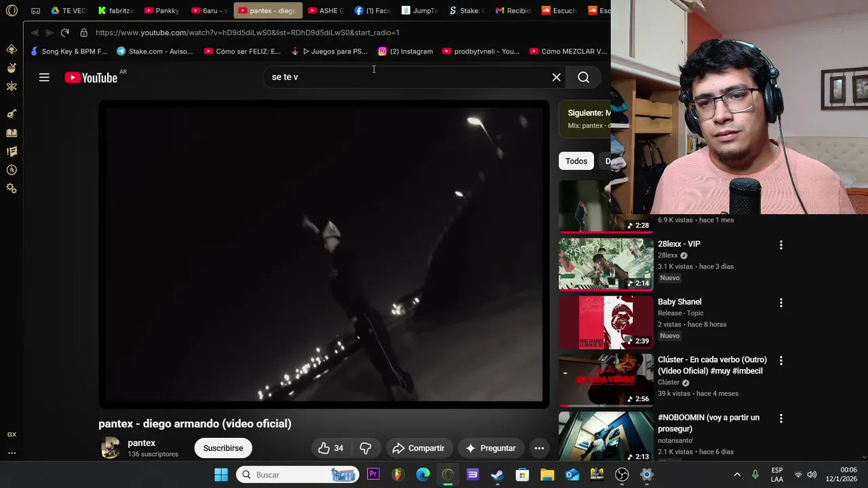
Task: Open the volume speaker tray icon
Action: click(x=812, y=474)
